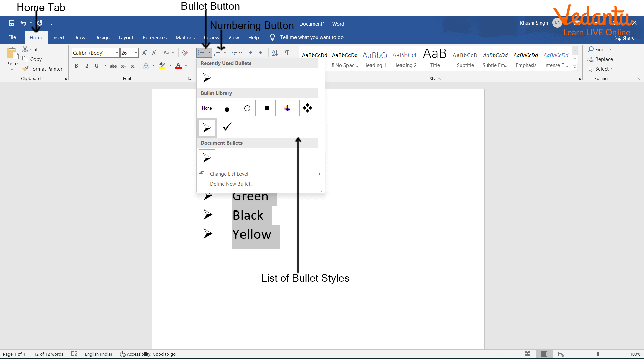The width and height of the screenshot is (644, 362).
Task: Toggle Bold formatting icon
Action: pos(76,66)
